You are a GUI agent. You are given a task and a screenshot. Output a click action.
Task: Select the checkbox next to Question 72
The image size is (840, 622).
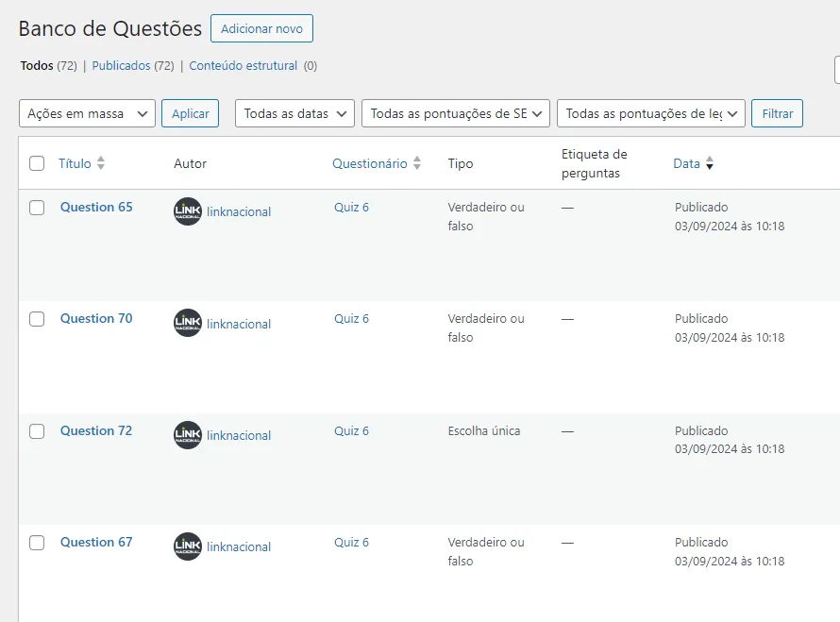pos(37,431)
